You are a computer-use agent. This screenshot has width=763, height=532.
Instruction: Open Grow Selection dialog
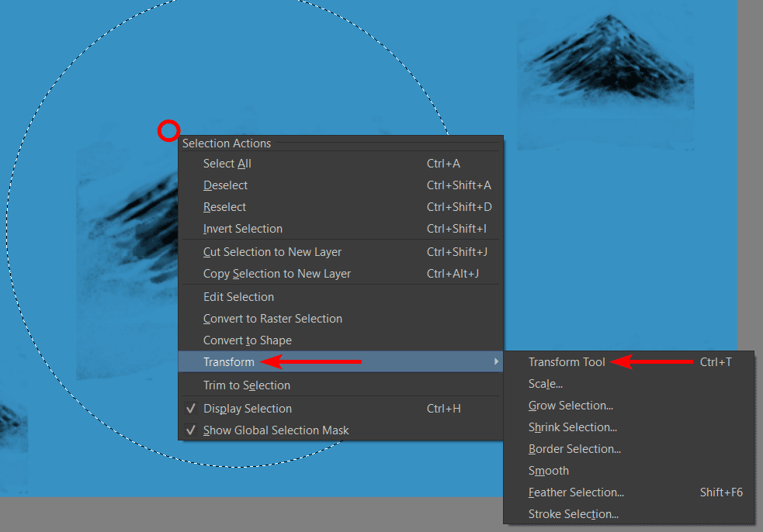[571, 405]
